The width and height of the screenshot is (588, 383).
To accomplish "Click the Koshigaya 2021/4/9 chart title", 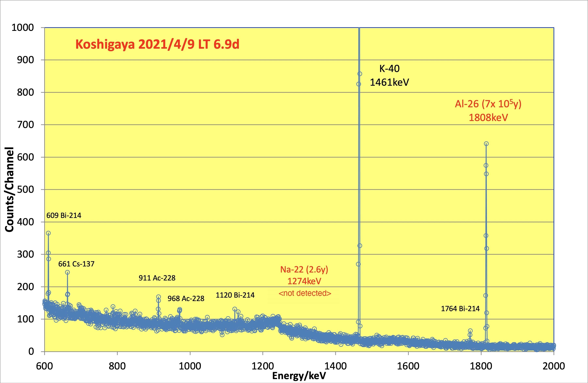I will tap(157, 44).
